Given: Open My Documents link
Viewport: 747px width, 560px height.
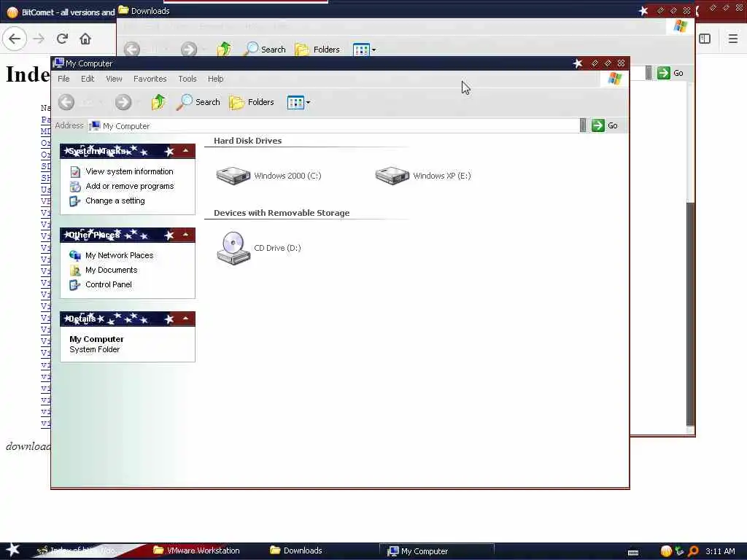Looking at the screenshot, I should [111, 270].
